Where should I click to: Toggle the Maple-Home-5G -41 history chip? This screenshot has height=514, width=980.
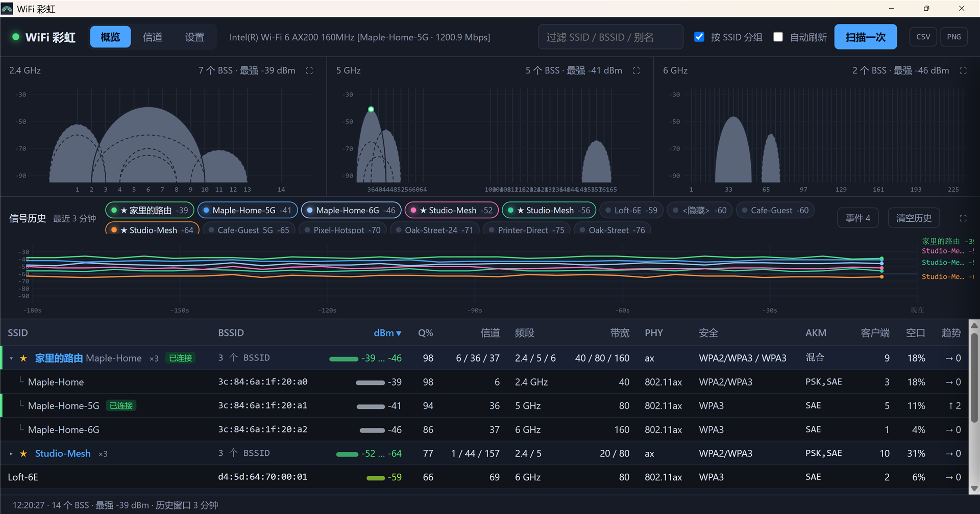pos(247,210)
